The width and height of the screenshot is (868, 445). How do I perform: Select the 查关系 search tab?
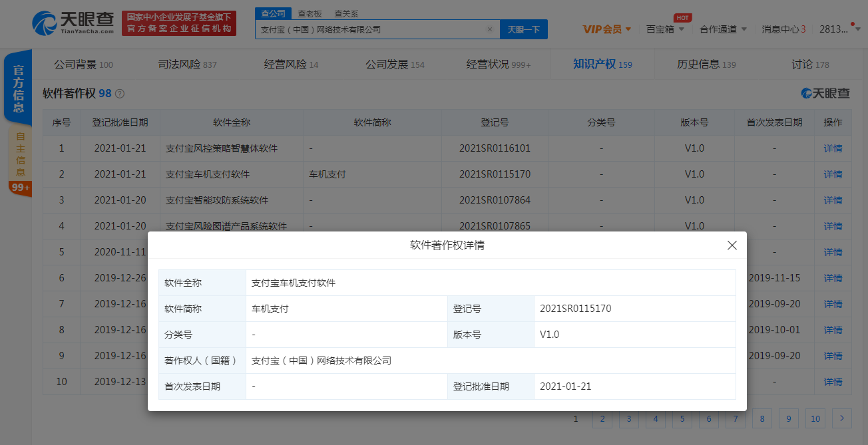tap(345, 13)
